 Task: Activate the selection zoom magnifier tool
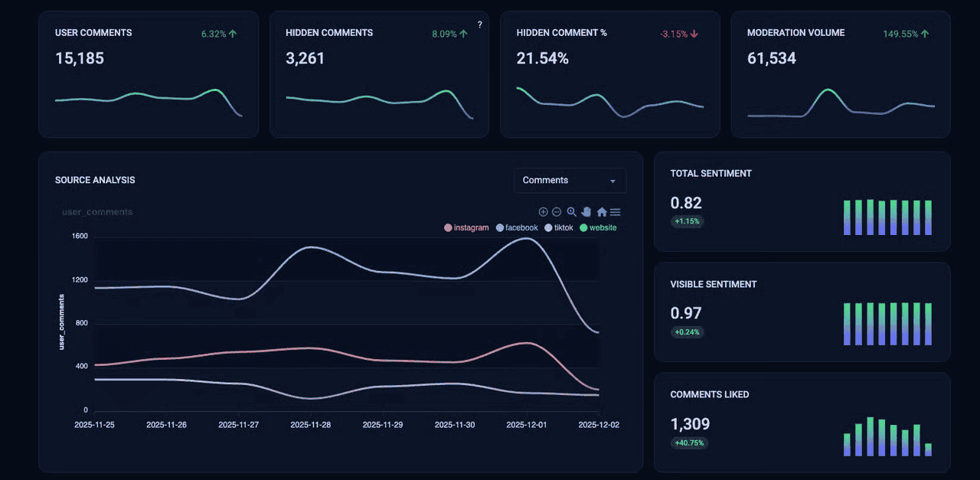pos(572,212)
